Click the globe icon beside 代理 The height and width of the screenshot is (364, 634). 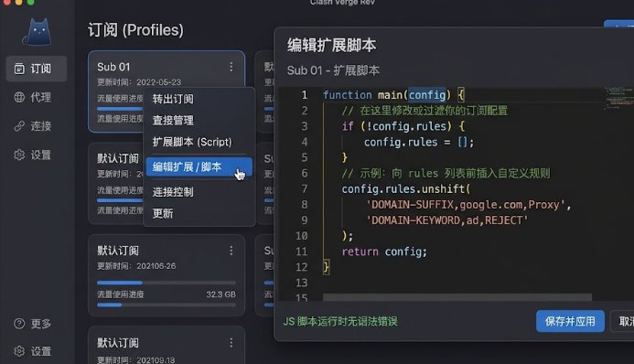(x=19, y=97)
